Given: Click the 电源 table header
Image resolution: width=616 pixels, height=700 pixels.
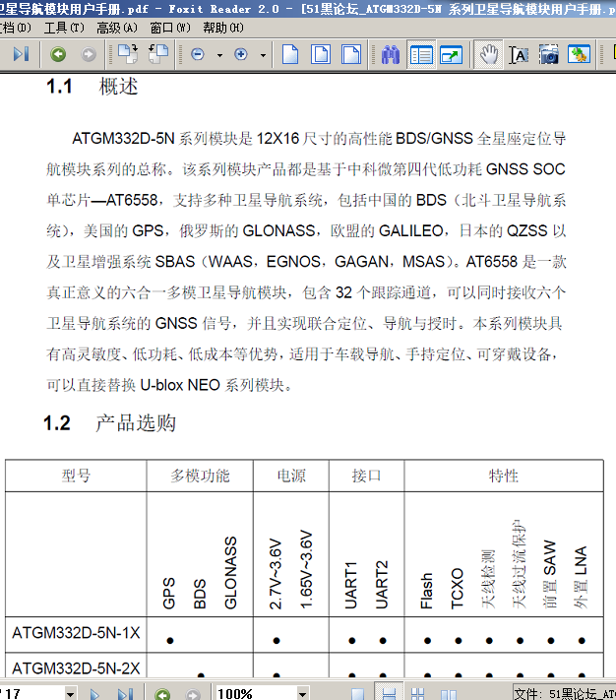Looking at the screenshot, I should point(291,476).
